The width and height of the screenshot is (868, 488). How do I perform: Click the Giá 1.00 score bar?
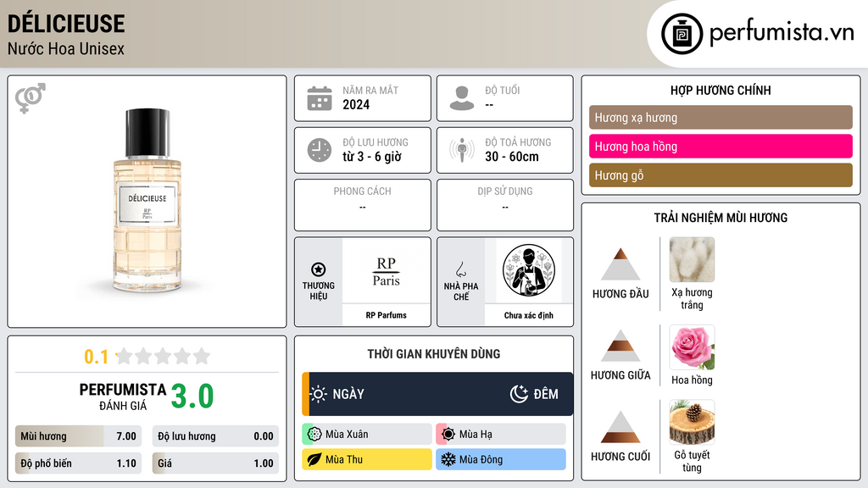tap(215, 463)
